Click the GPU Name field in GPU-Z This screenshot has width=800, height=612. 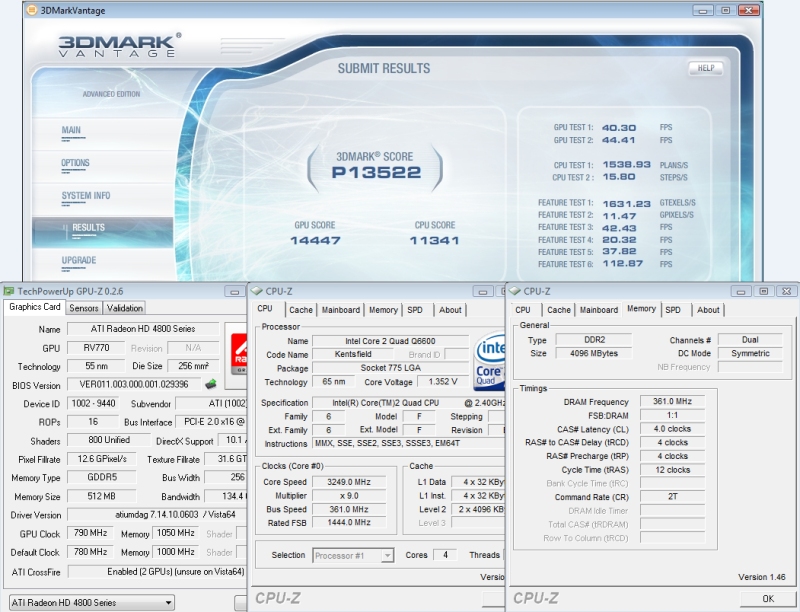click(x=143, y=329)
